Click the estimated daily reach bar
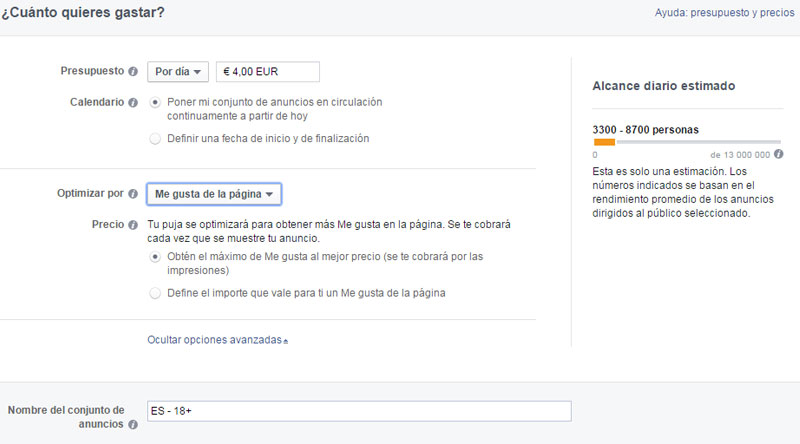This screenshot has width=800, height=444. tap(687, 142)
